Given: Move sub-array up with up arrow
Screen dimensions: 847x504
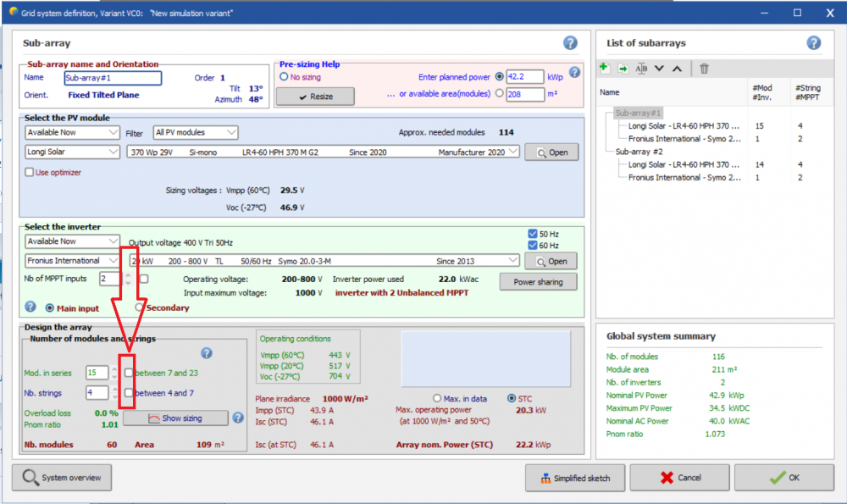Looking at the screenshot, I should coord(676,69).
